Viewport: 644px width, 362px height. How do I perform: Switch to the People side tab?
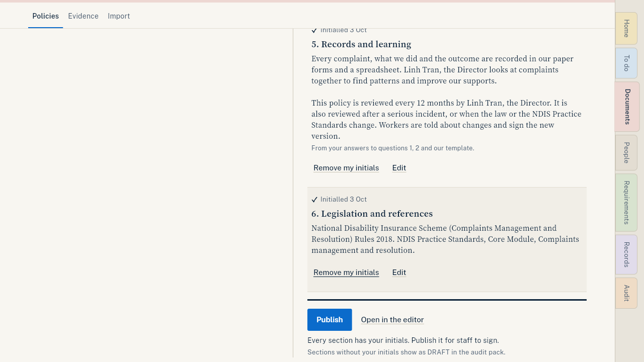[x=626, y=152]
